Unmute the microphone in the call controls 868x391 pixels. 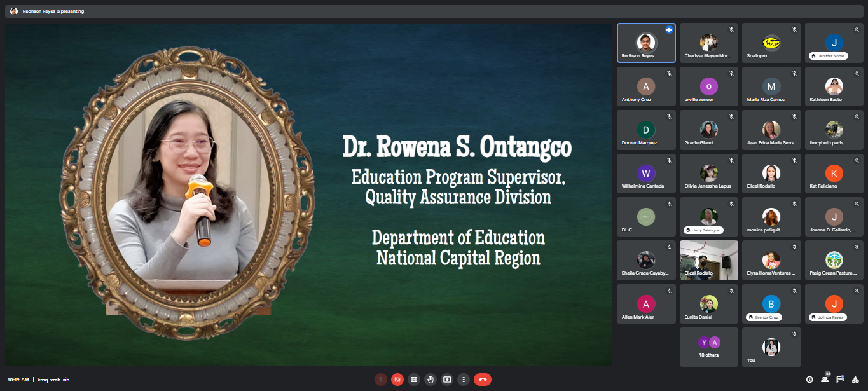pos(381,380)
